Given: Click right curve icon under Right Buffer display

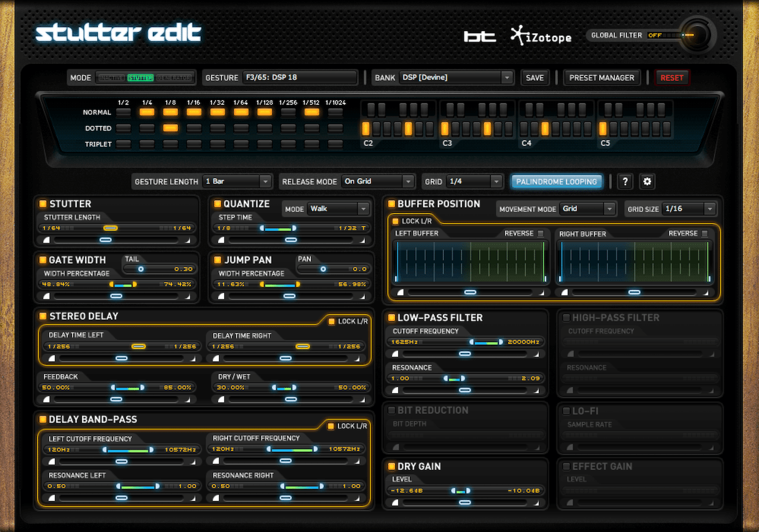Looking at the screenshot, I should click(x=705, y=292).
